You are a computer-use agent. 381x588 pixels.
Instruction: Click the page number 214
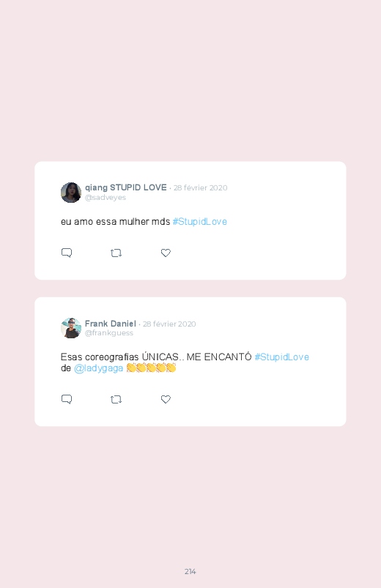click(190, 571)
